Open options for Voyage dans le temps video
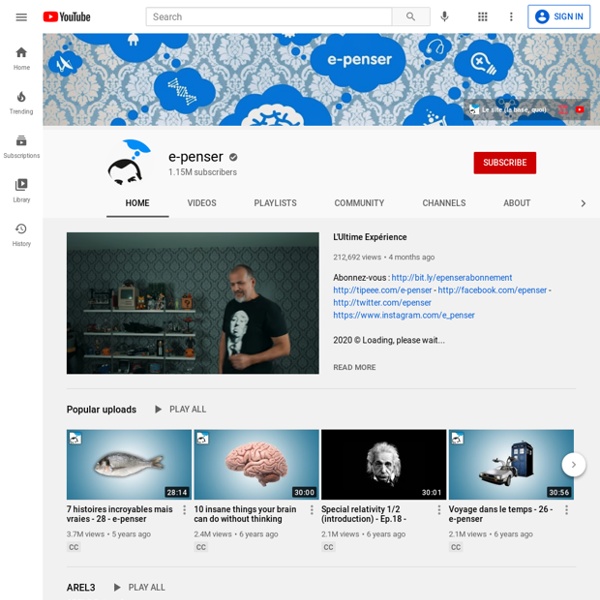 point(566,510)
